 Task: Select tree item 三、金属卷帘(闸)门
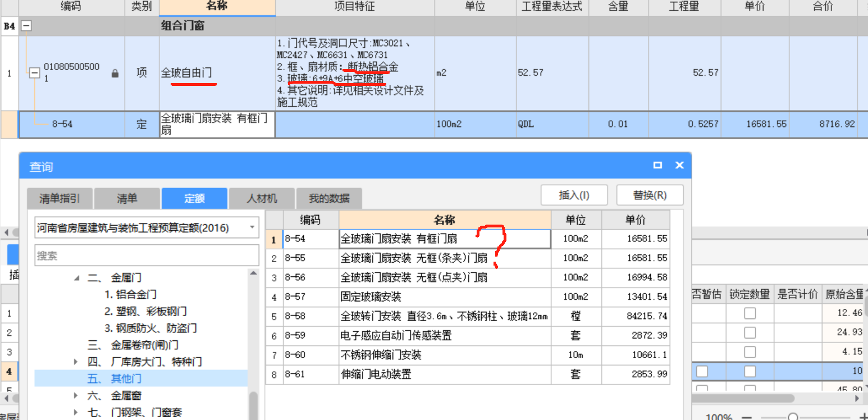coord(133,345)
